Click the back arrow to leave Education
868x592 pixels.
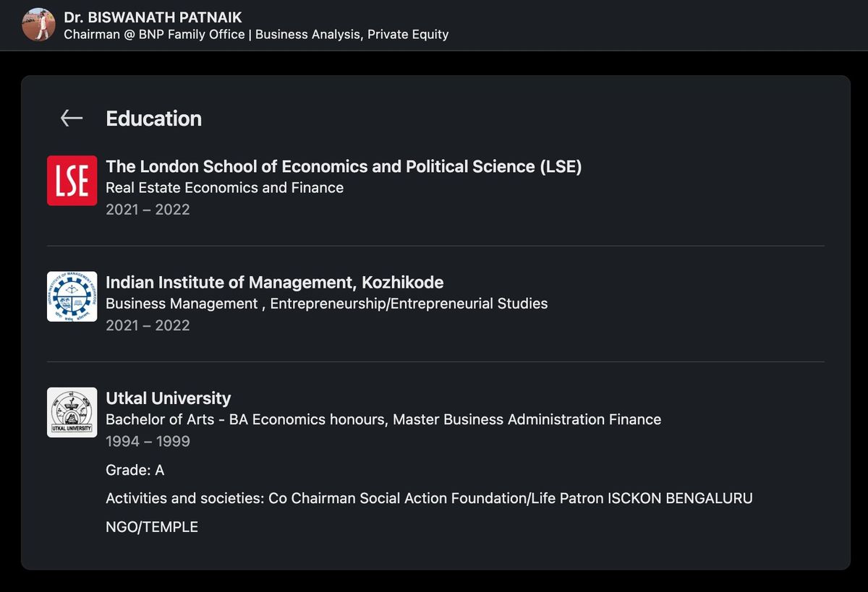[70, 118]
